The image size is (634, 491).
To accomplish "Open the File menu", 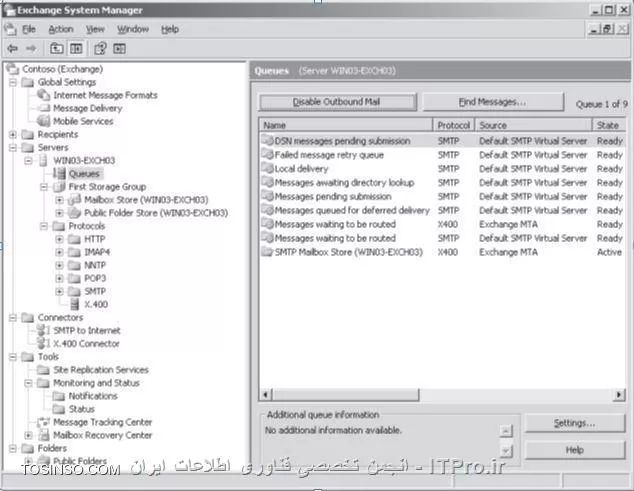I will pyautogui.click(x=29, y=29).
